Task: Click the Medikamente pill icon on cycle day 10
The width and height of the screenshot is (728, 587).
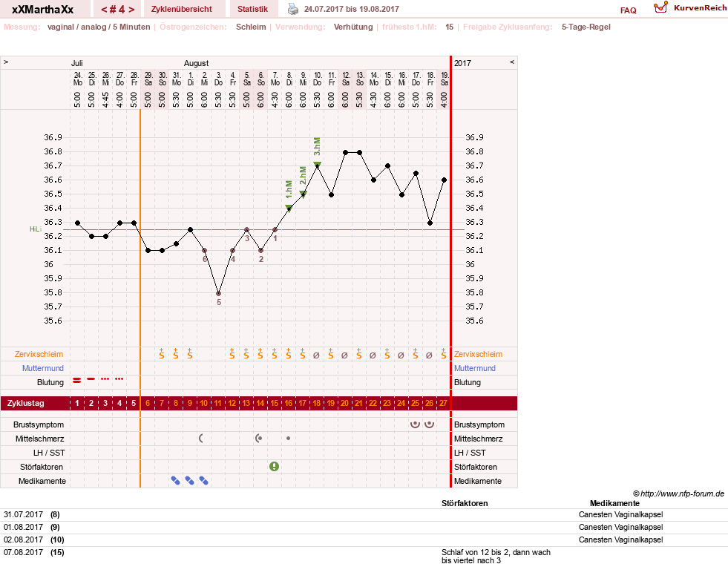Action: (204, 481)
